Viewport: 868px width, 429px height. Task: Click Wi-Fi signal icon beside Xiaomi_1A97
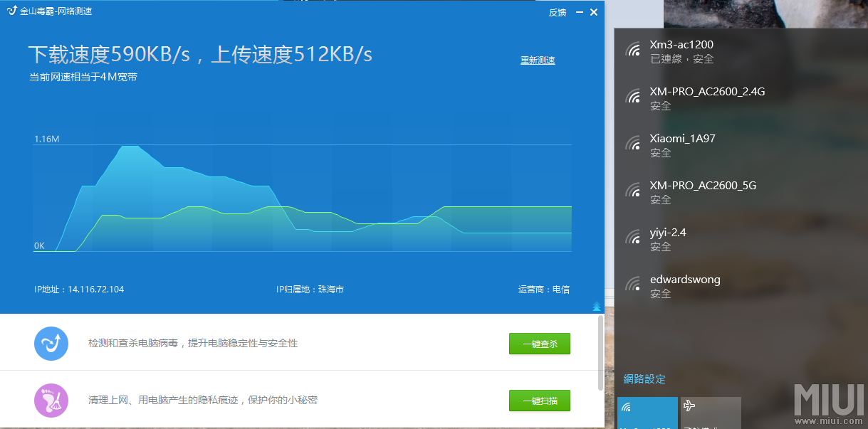pos(632,143)
